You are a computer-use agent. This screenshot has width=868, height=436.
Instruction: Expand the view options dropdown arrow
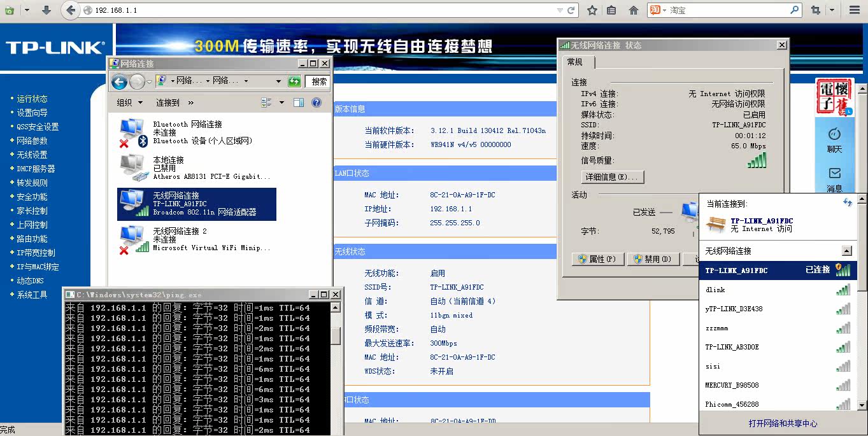pos(281,102)
